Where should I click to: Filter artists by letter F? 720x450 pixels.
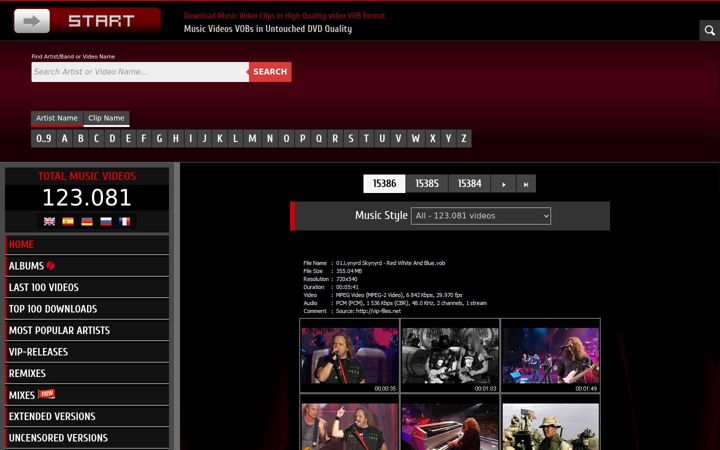point(144,139)
